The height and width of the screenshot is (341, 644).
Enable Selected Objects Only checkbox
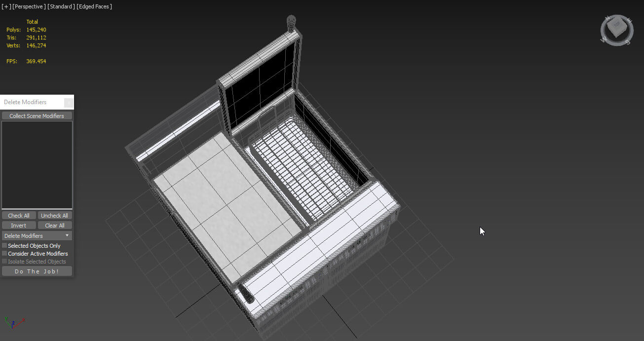pos(5,246)
